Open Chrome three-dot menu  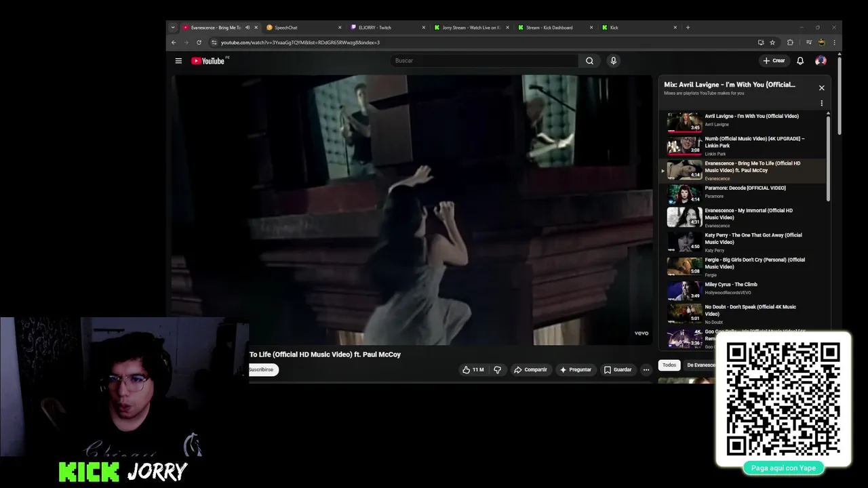tap(834, 42)
